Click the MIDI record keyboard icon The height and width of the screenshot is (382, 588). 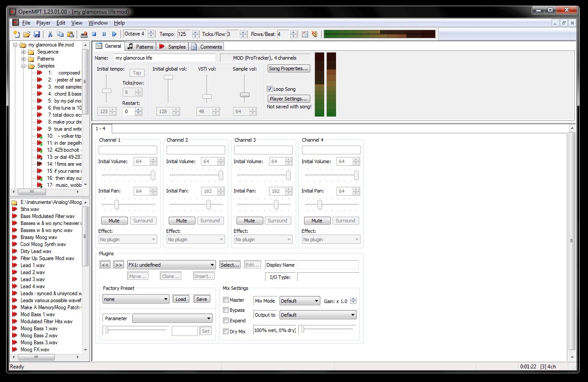pyautogui.click(x=84, y=34)
